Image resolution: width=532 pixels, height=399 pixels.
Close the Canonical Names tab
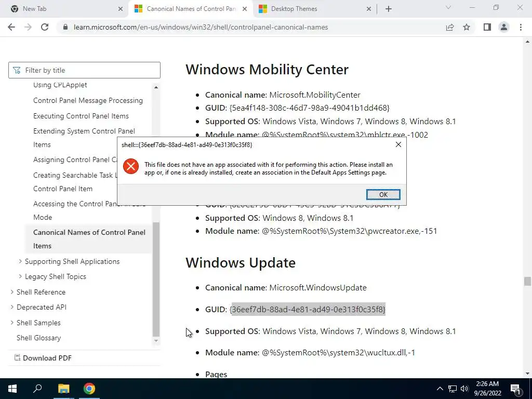tap(245, 9)
